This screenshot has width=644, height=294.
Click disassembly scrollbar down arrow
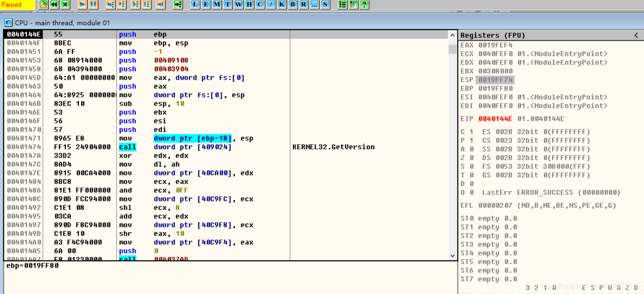453,255
